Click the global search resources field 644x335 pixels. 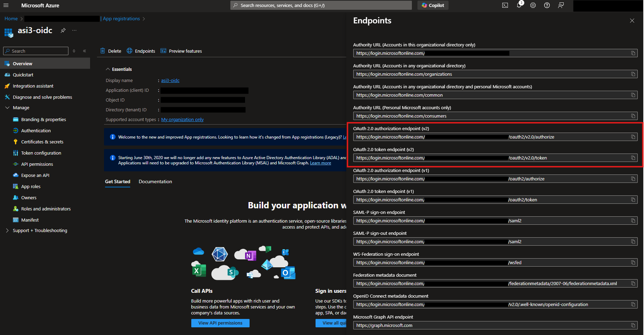tap(321, 5)
